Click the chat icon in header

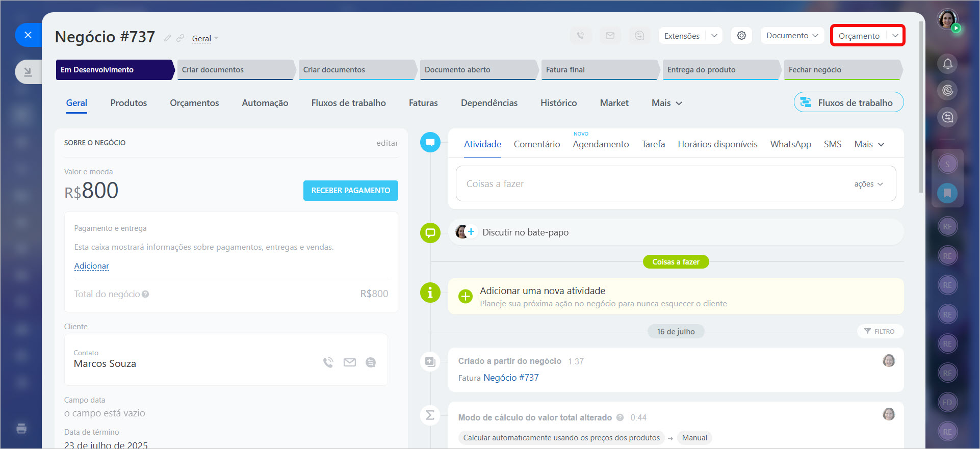coord(639,36)
